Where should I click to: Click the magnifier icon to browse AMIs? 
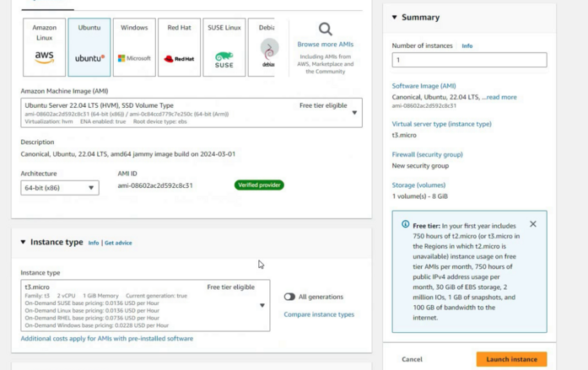tap(325, 29)
